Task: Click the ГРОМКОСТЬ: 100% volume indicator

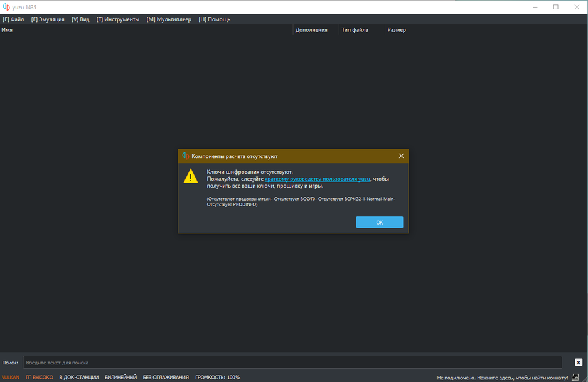Action: (218, 378)
